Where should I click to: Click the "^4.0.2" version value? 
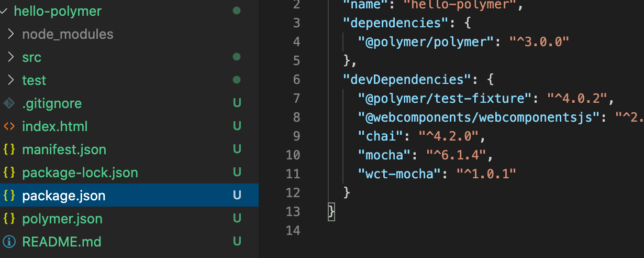pyautogui.click(x=577, y=98)
